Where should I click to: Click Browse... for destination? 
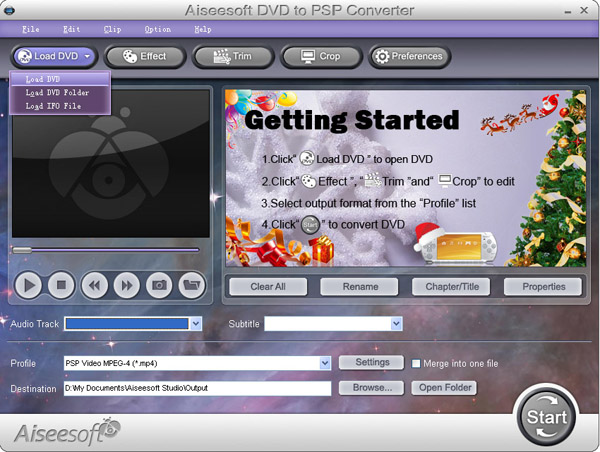(372, 388)
